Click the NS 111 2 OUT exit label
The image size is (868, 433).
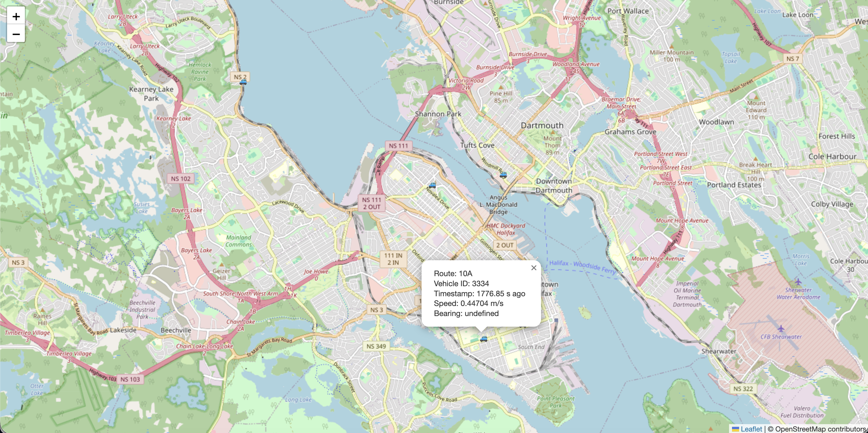pos(372,203)
